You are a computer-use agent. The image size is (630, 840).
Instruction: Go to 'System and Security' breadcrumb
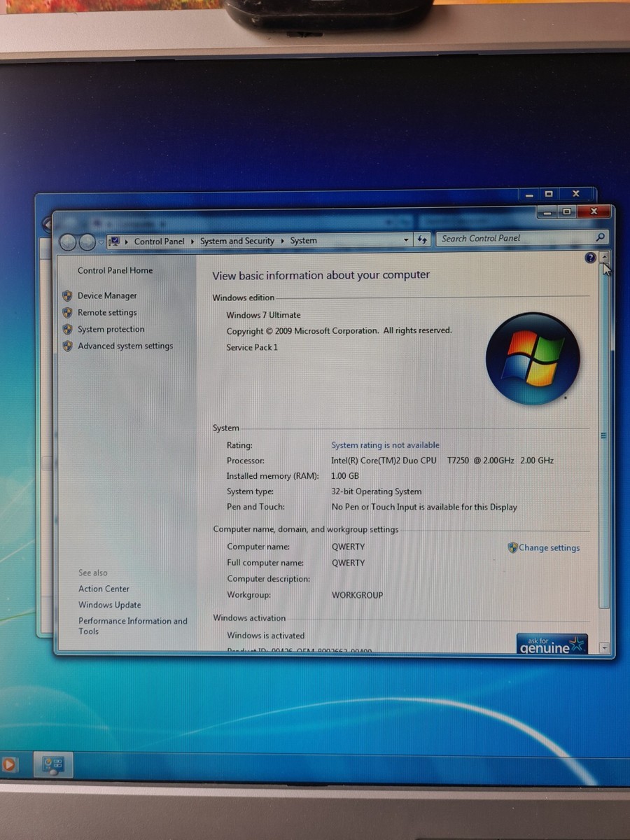tap(237, 241)
